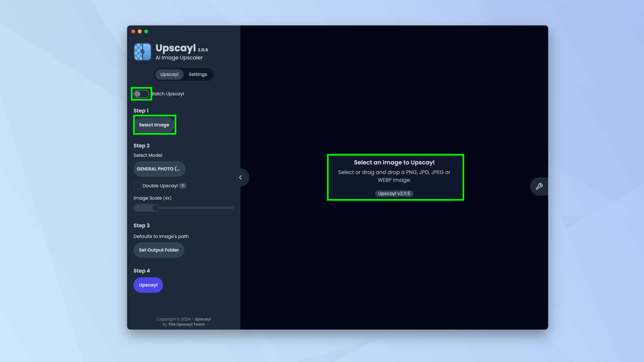Click the Upscayl! action button
This screenshot has width=644, height=362.
pos(148,285)
